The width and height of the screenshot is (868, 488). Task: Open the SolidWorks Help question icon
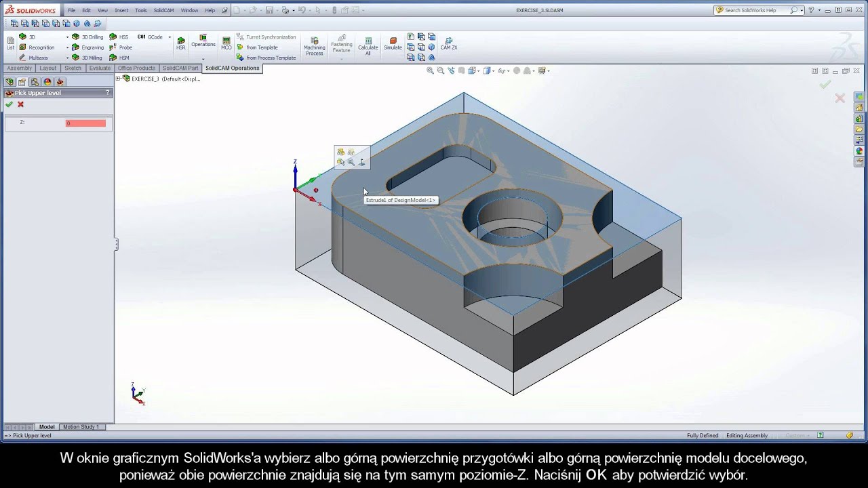pyautogui.click(x=811, y=10)
